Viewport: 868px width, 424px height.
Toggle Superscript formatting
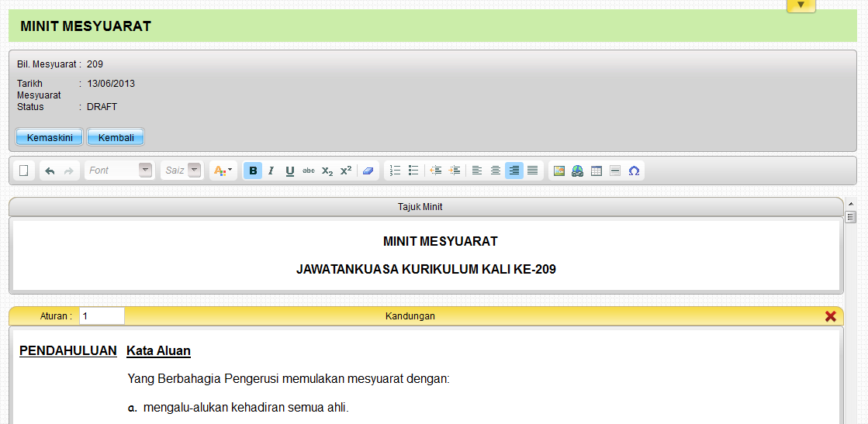click(x=346, y=171)
